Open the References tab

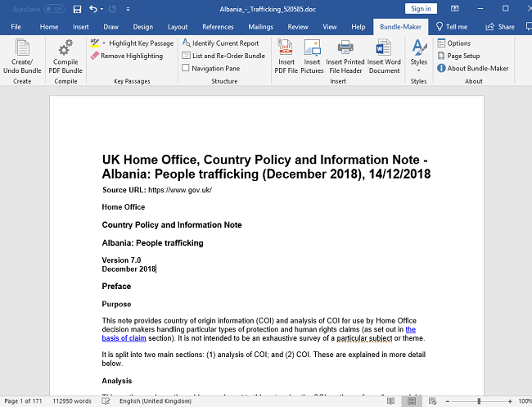tap(218, 27)
